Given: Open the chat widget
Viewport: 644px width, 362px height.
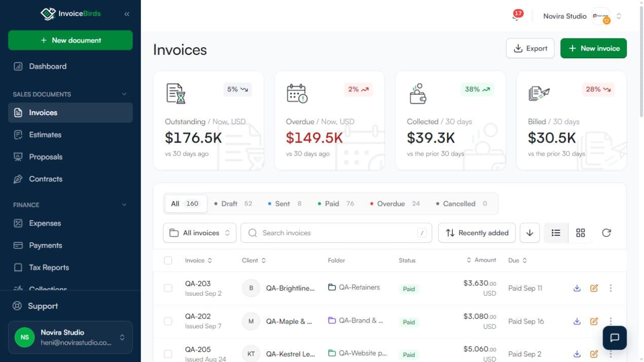Looking at the screenshot, I should click(615, 338).
